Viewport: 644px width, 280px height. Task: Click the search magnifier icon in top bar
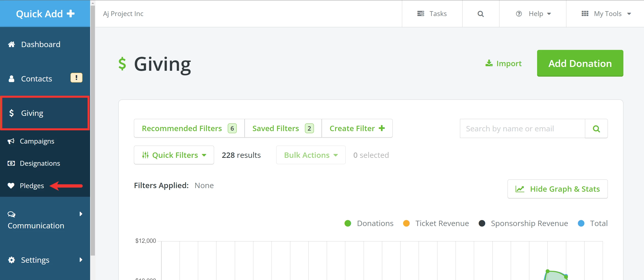[x=481, y=14]
